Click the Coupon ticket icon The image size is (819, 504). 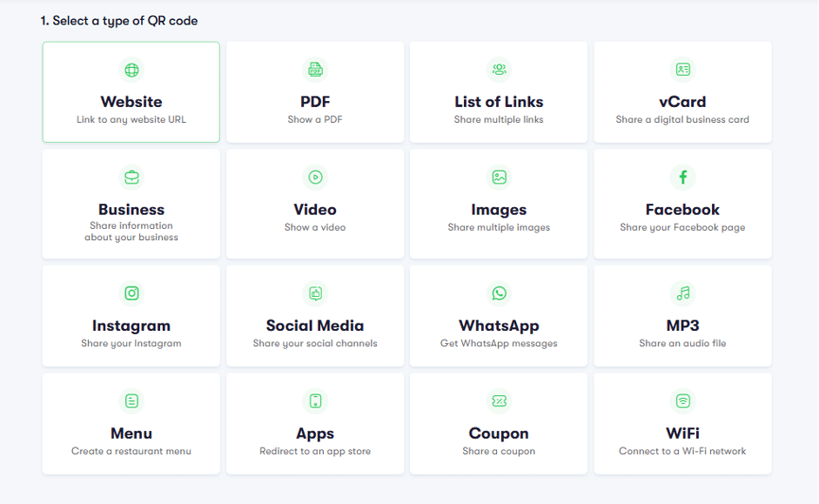click(x=500, y=401)
